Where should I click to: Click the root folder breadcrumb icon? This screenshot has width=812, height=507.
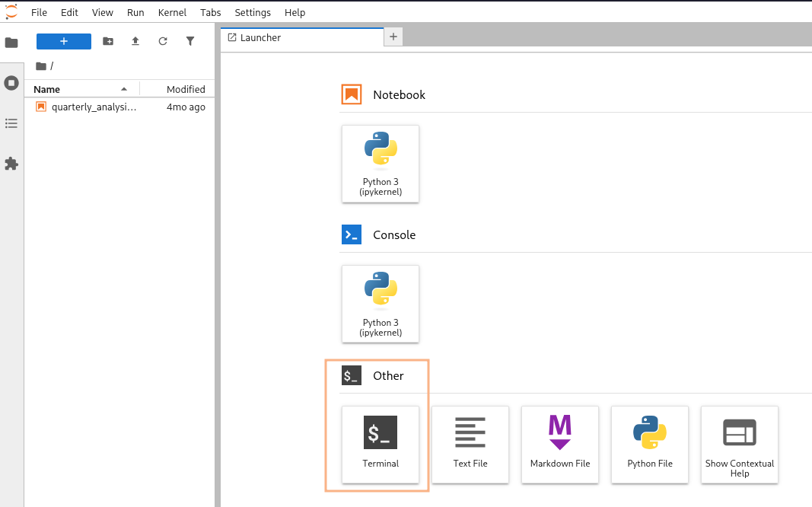[41, 65]
